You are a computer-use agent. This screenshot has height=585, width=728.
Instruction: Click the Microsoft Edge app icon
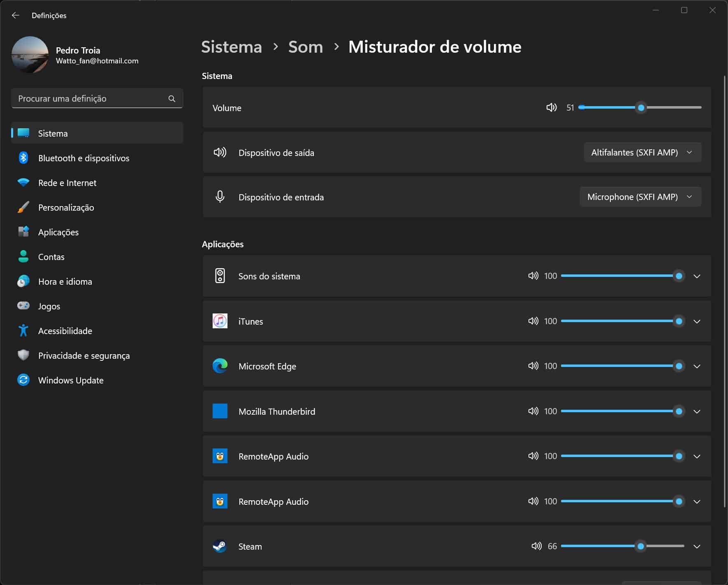220,366
